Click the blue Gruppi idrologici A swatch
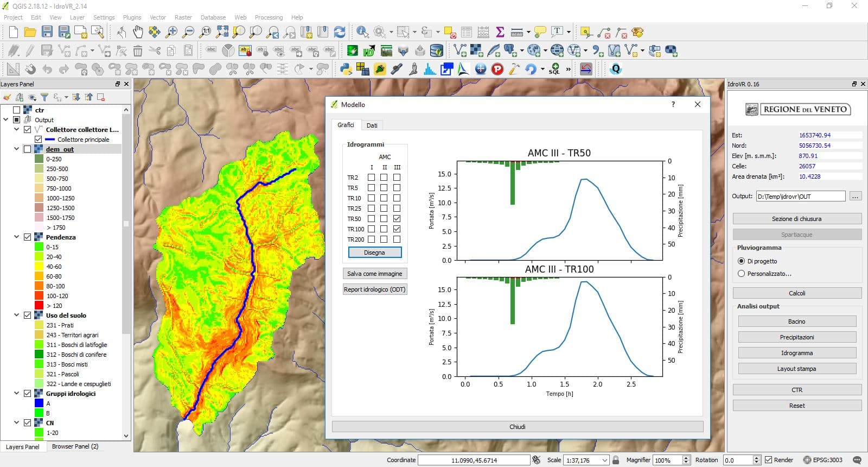 39,403
